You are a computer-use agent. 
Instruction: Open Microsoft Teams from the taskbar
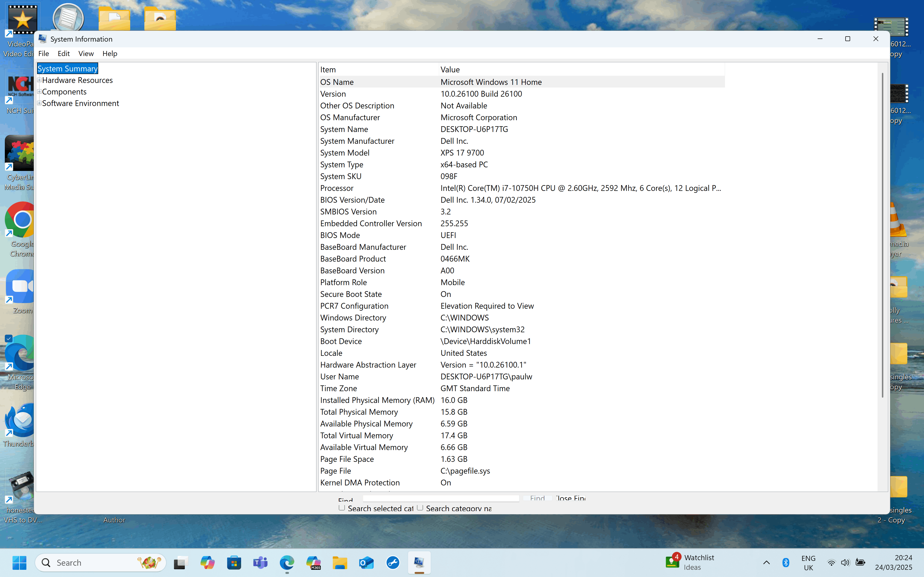tap(260, 563)
